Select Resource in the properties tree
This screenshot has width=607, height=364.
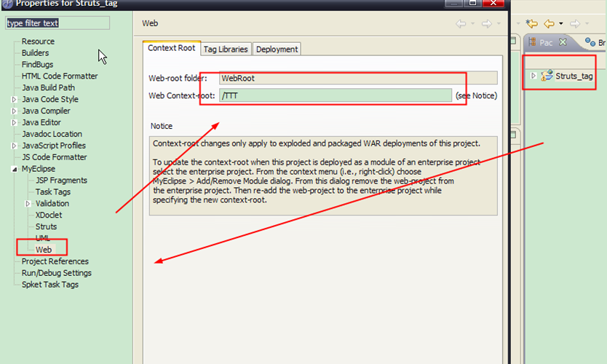[x=38, y=41]
